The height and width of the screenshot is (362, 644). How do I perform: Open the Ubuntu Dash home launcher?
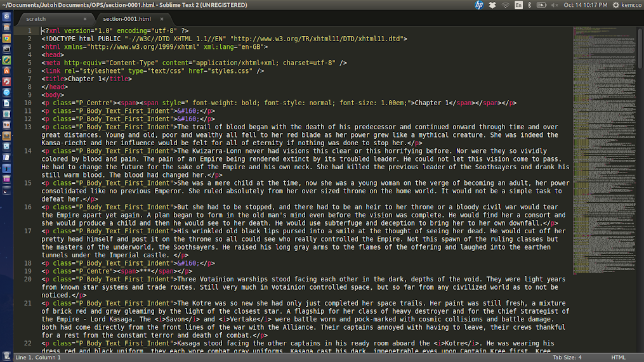pyautogui.click(x=6, y=17)
